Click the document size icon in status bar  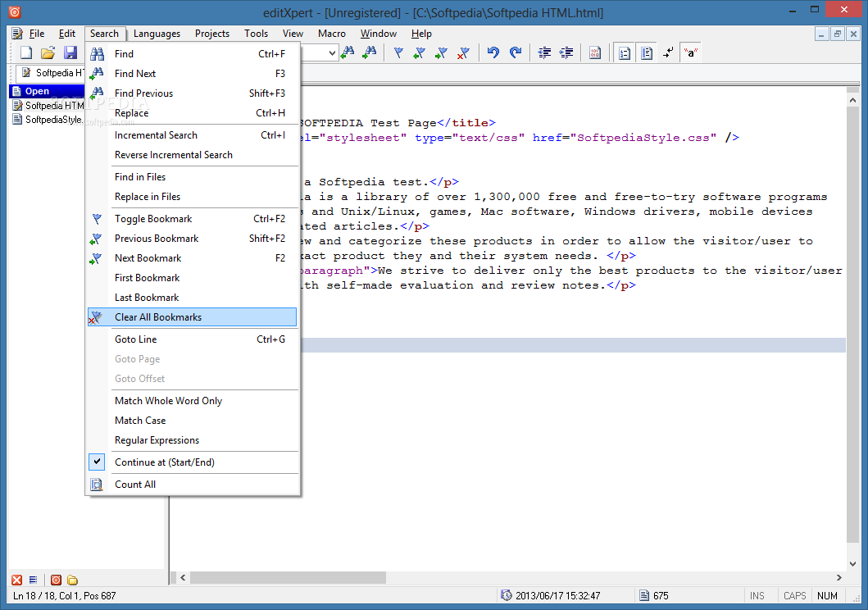tap(643, 595)
